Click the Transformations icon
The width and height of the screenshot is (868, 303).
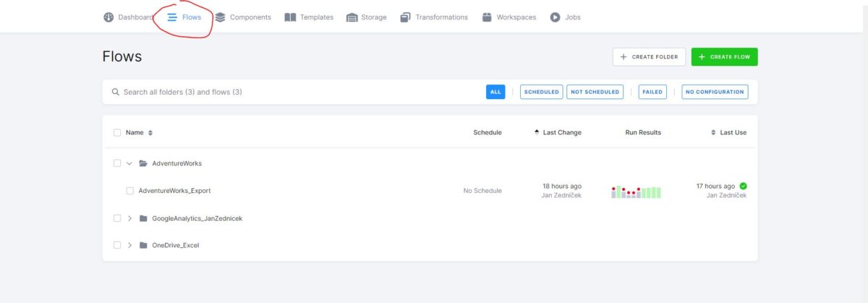405,17
